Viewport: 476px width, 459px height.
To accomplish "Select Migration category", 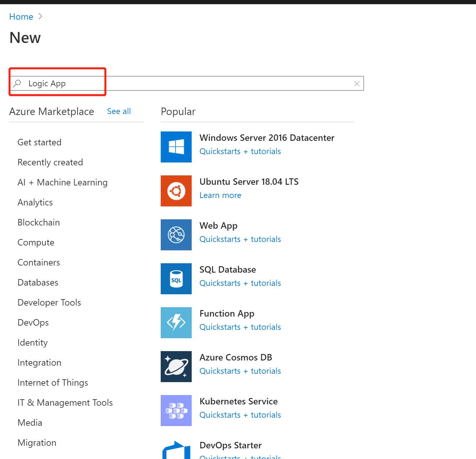I will click(37, 443).
